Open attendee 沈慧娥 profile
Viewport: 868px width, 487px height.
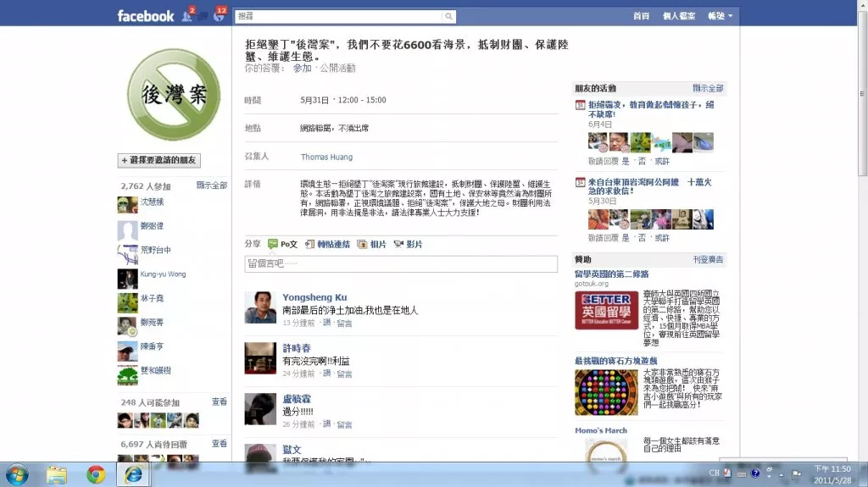pos(152,202)
